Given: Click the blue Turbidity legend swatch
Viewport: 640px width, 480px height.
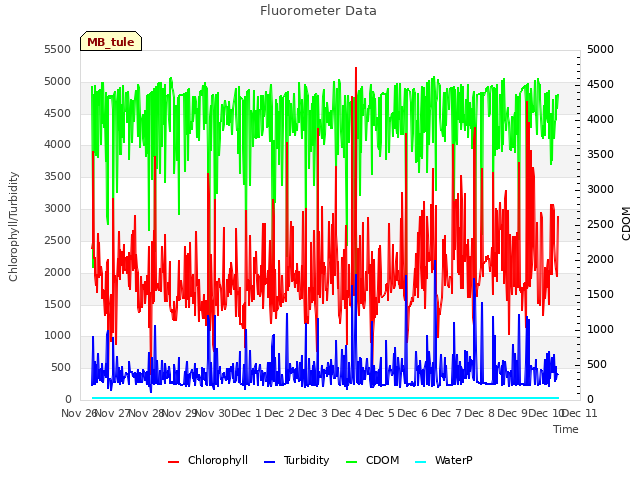Looking at the screenshot, I should coord(269,462).
